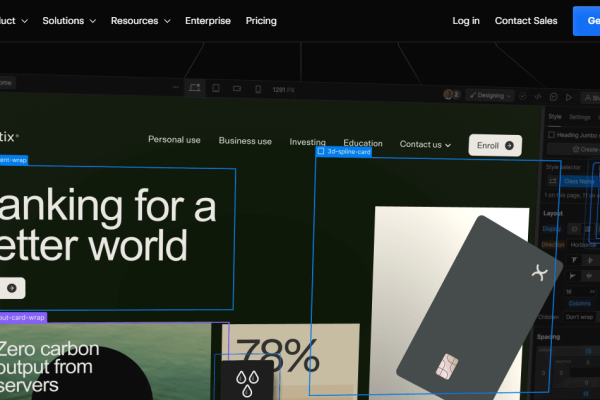Click the Enroll button
The image size is (600, 400).
(x=495, y=145)
